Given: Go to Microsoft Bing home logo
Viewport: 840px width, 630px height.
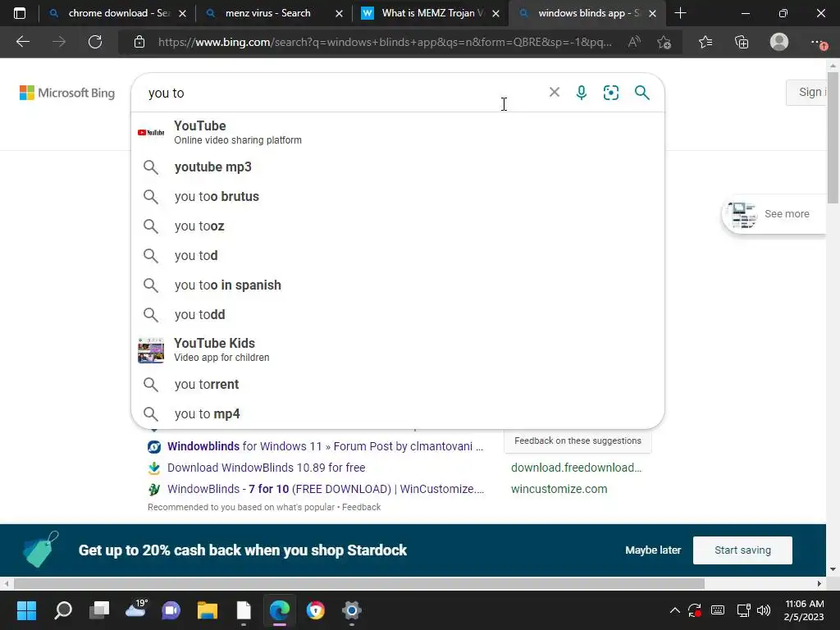Looking at the screenshot, I should point(67,93).
